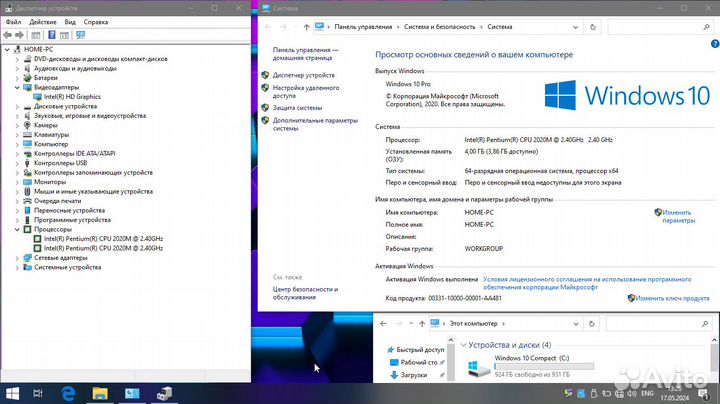Image resolution: width=720 pixels, height=404 pixels.
Task: Switch to System window taskbar icon
Action: coord(132,393)
